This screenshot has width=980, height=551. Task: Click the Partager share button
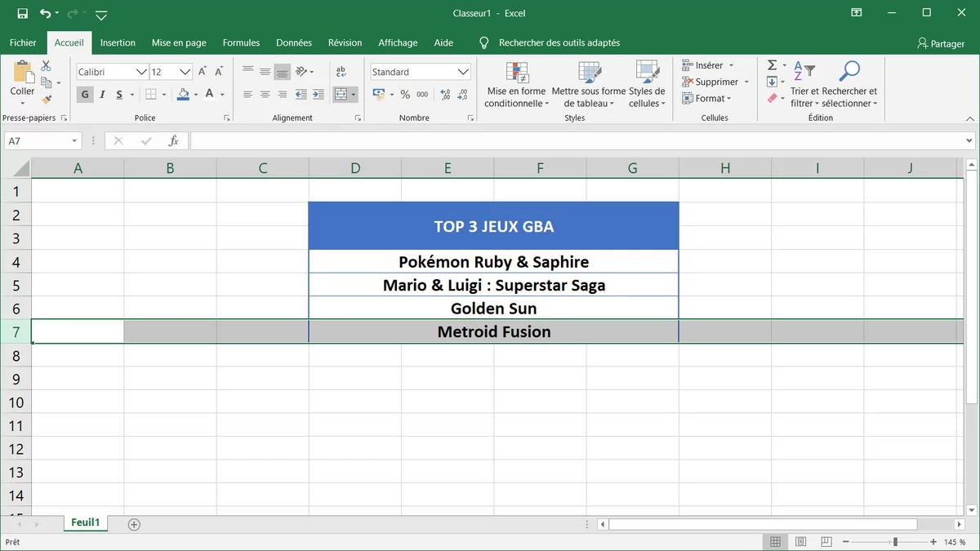click(x=941, y=43)
